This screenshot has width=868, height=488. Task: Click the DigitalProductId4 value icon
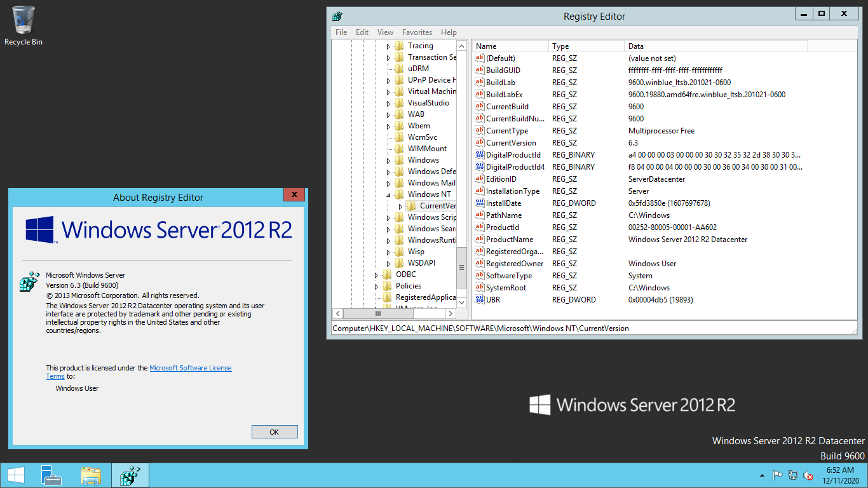pos(480,166)
